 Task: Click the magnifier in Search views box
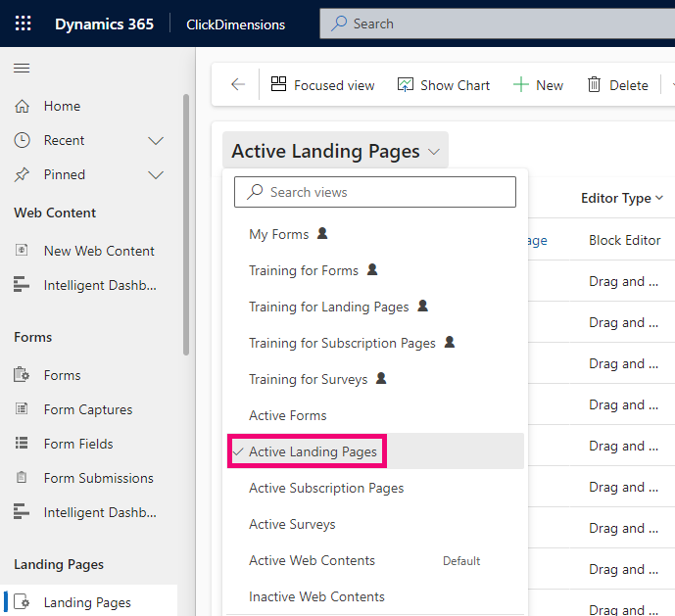(x=255, y=192)
